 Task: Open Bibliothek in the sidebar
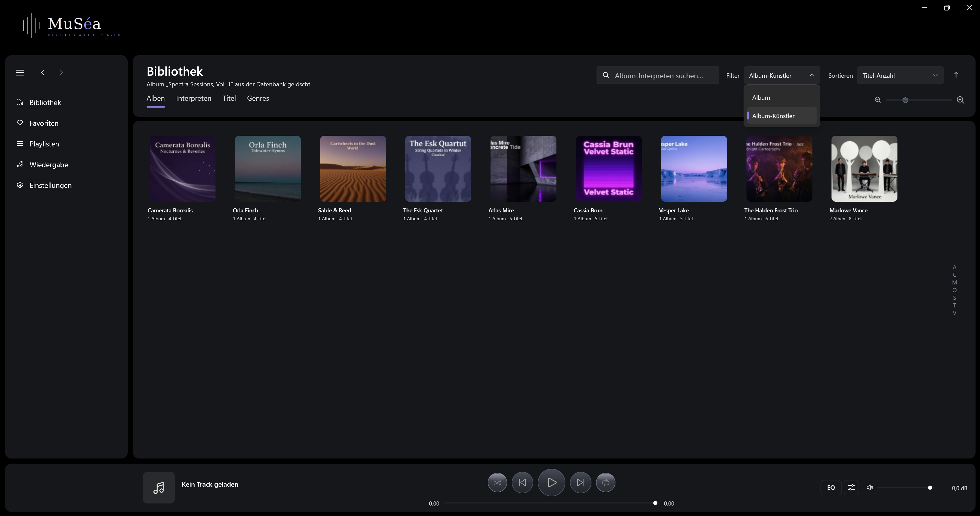(x=66, y=102)
